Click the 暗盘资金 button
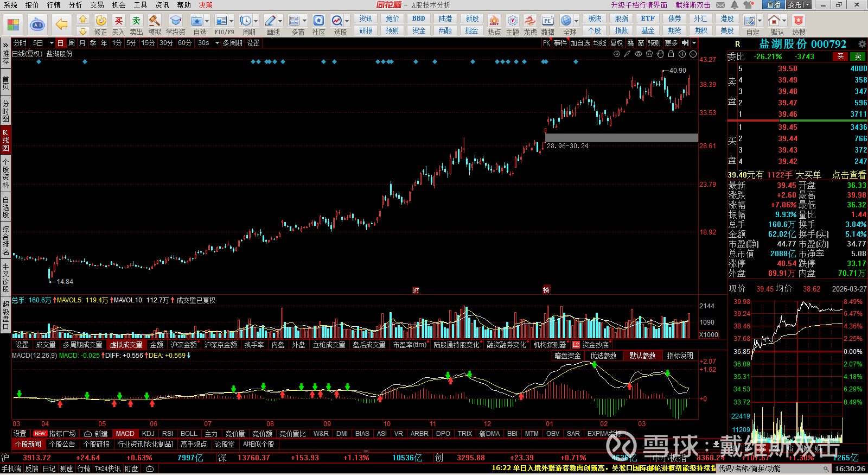The image size is (868, 475). coord(567,356)
